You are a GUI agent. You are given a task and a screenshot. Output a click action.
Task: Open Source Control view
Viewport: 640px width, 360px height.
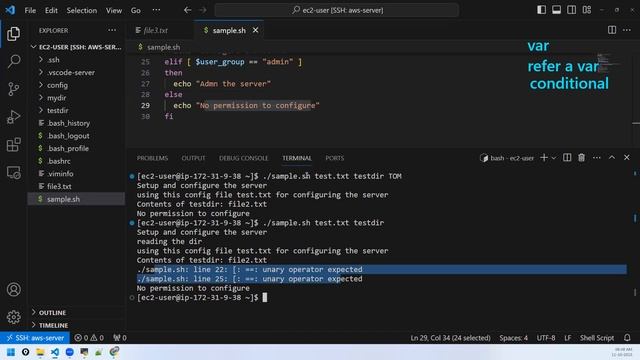point(13,89)
